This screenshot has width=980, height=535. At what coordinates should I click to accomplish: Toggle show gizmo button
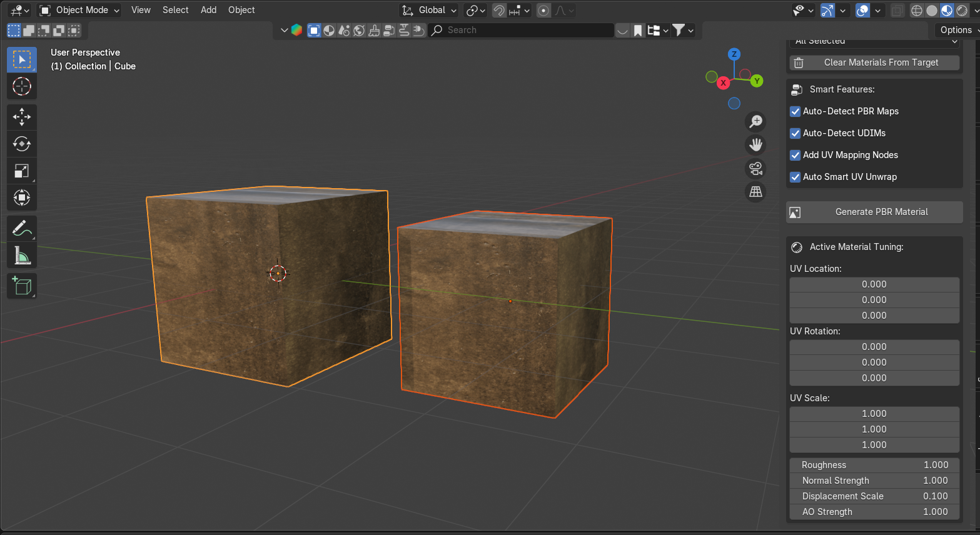coord(827,11)
